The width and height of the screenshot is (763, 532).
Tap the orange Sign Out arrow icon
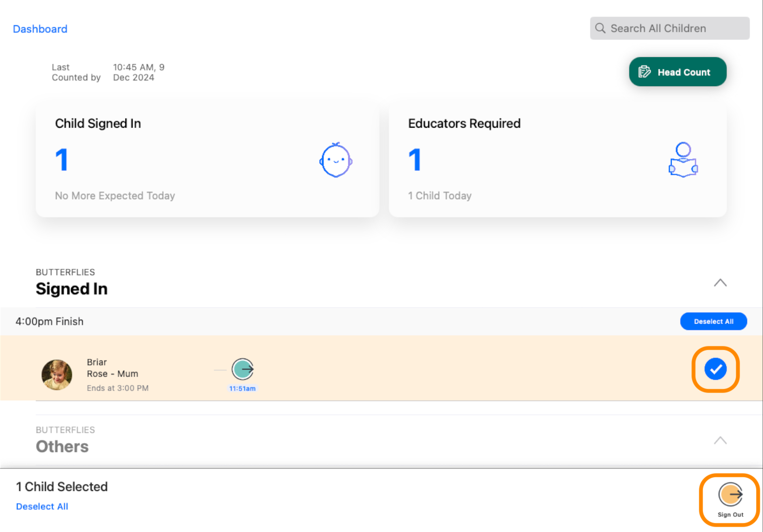730,495
